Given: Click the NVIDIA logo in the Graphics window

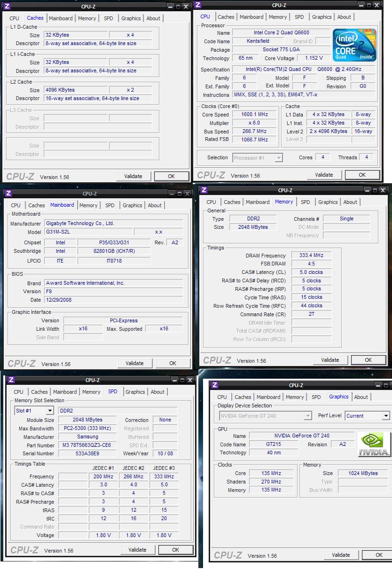Looking at the screenshot, I should [x=374, y=444].
